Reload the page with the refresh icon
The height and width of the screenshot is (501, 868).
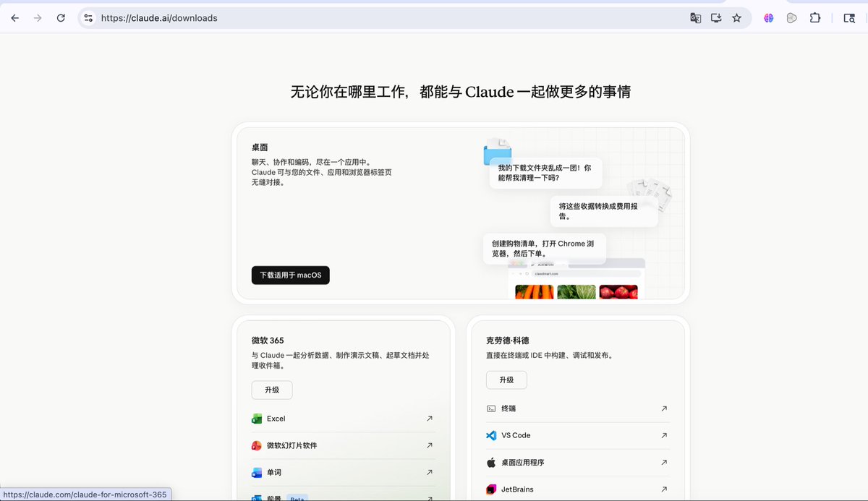coord(61,18)
